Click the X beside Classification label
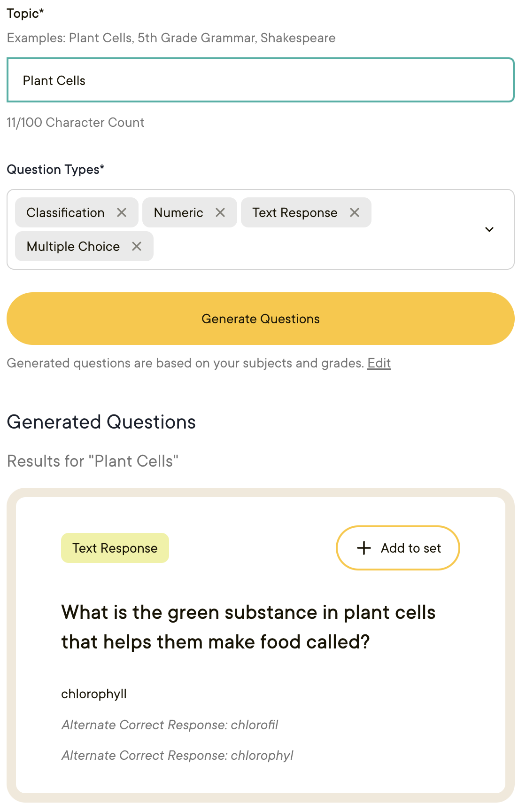The width and height of the screenshot is (526, 812). (123, 212)
